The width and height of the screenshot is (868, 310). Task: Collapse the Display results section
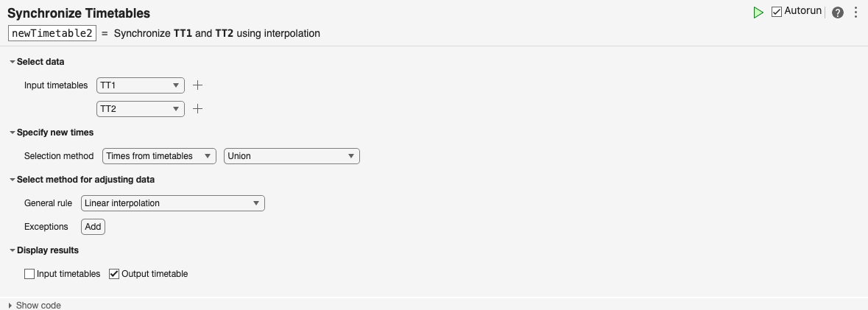[x=12, y=250]
